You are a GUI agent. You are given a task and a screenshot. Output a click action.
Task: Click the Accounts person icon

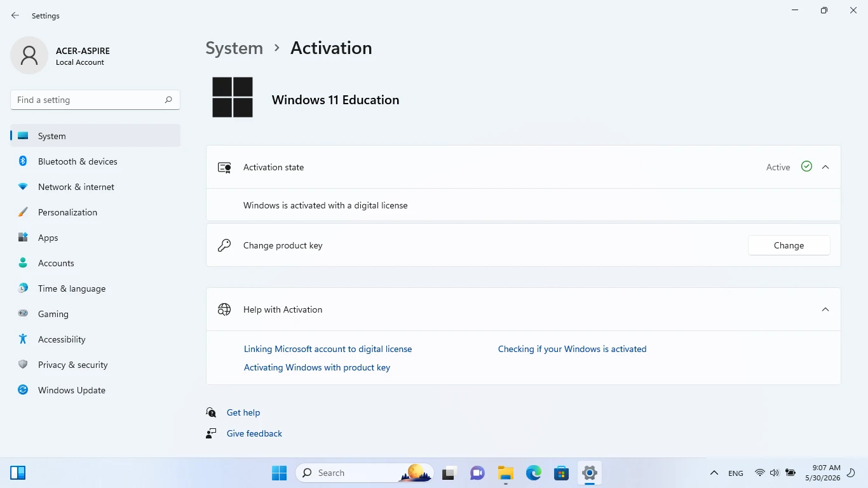click(x=23, y=263)
